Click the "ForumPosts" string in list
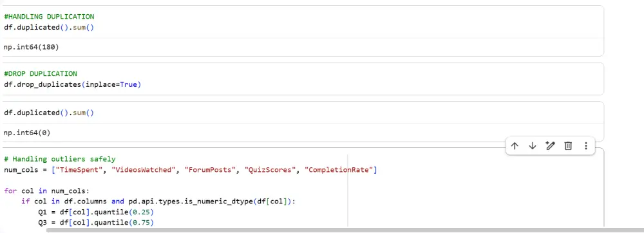Image resolution: width=644 pixels, height=233 pixels. [x=210, y=170]
